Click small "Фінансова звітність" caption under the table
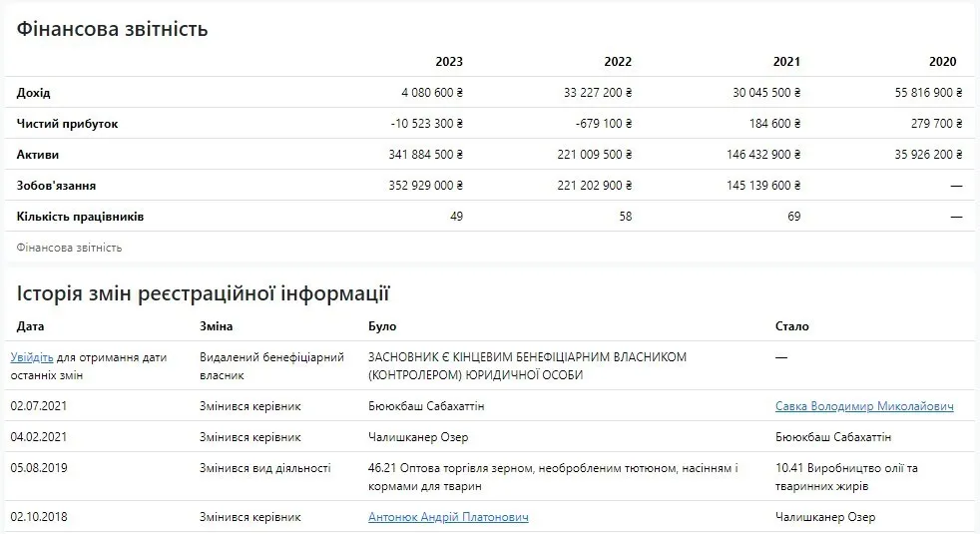980x534 pixels. tap(69, 247)
